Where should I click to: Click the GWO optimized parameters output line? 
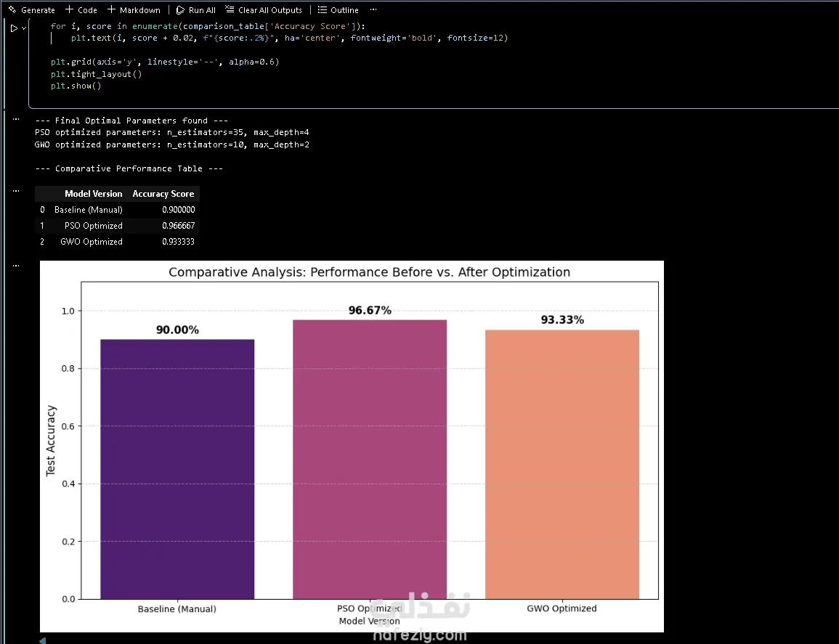tap(171, 144)
